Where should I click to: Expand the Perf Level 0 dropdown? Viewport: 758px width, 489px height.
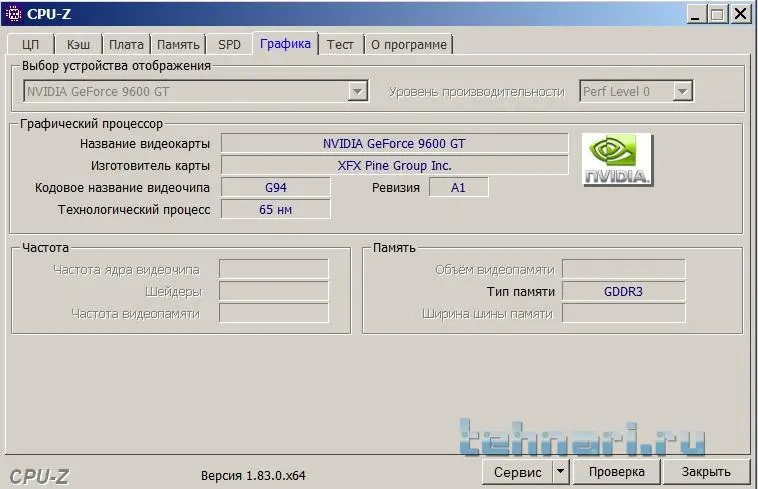[x=682, y=91]
